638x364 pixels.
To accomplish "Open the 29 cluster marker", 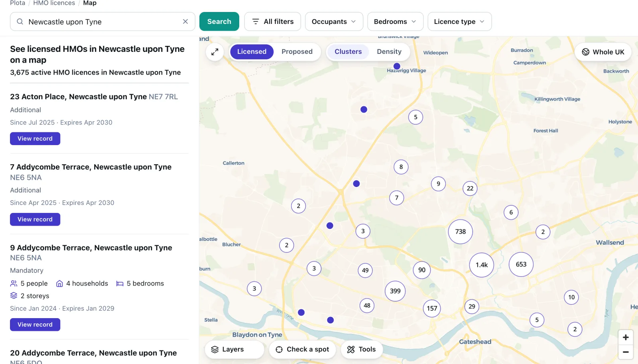I will pyautogui.click(x=472, y=307).
